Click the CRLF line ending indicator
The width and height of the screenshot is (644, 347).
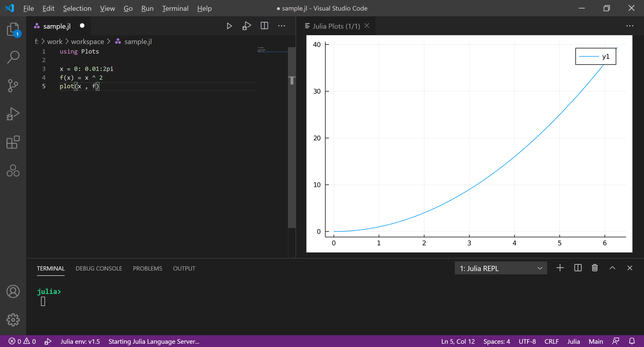[551, 341]
